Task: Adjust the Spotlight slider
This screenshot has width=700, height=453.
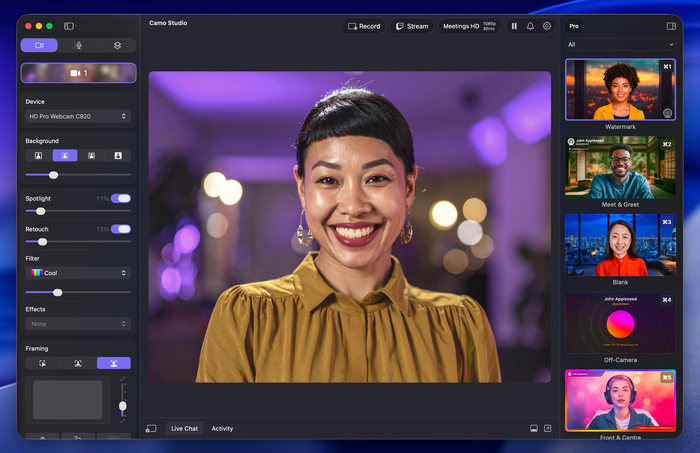Action: (78, 211)
